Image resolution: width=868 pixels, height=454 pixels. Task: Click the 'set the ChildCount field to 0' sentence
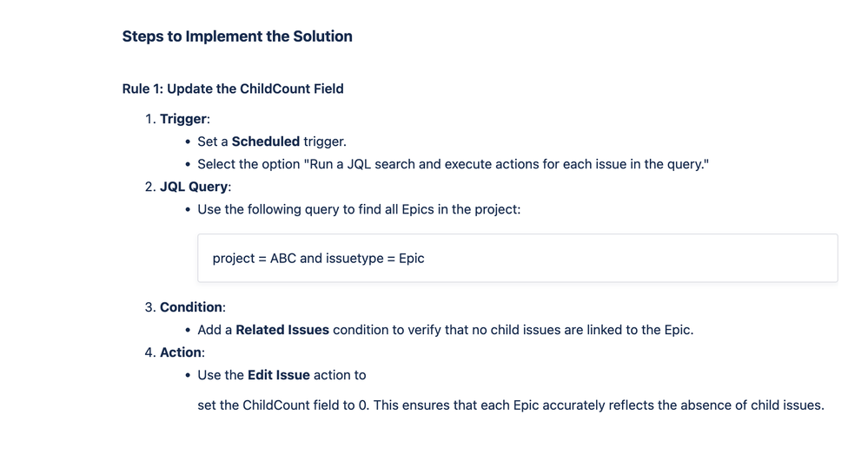pyautogui.click(x=511, y=405)
